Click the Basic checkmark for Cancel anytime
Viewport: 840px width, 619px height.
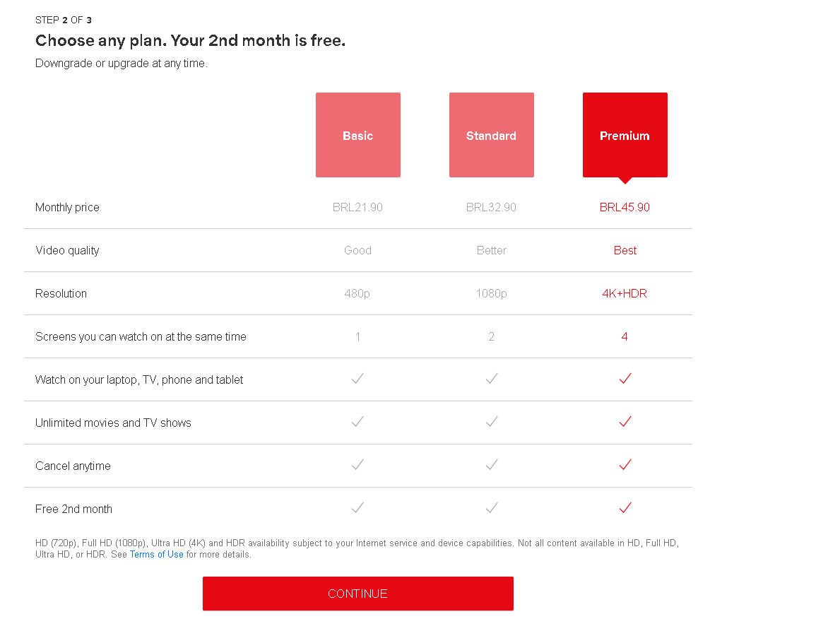(x=357, y=465)
